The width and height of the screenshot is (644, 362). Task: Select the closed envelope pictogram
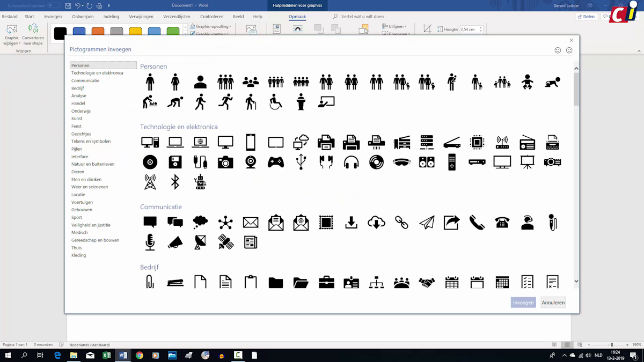(251, 222)
